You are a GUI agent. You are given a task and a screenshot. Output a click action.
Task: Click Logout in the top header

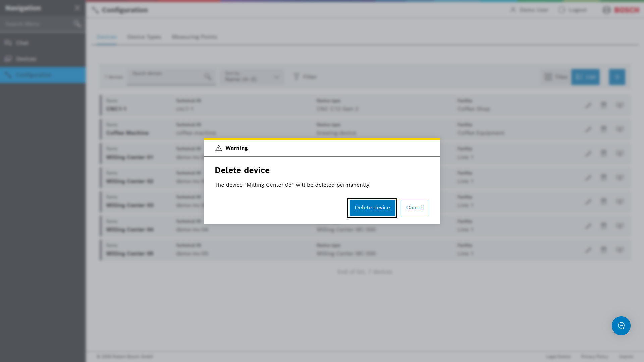573,10
